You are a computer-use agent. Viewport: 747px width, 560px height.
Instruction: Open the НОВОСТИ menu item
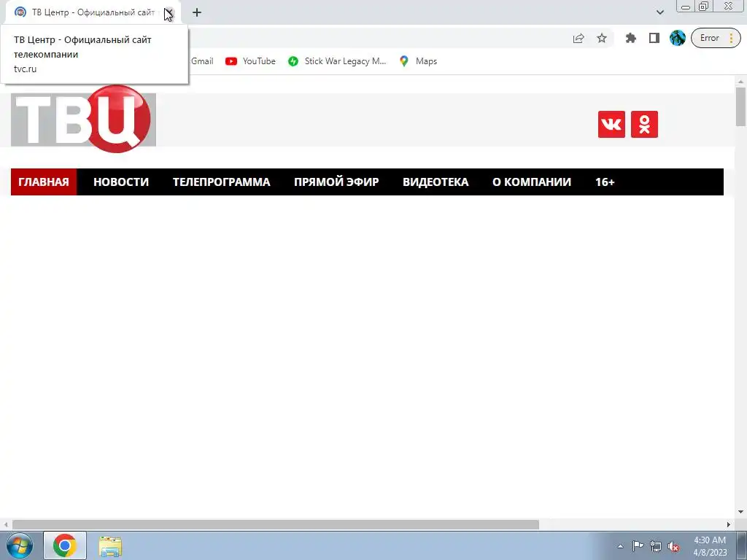(x=121, y=182)
